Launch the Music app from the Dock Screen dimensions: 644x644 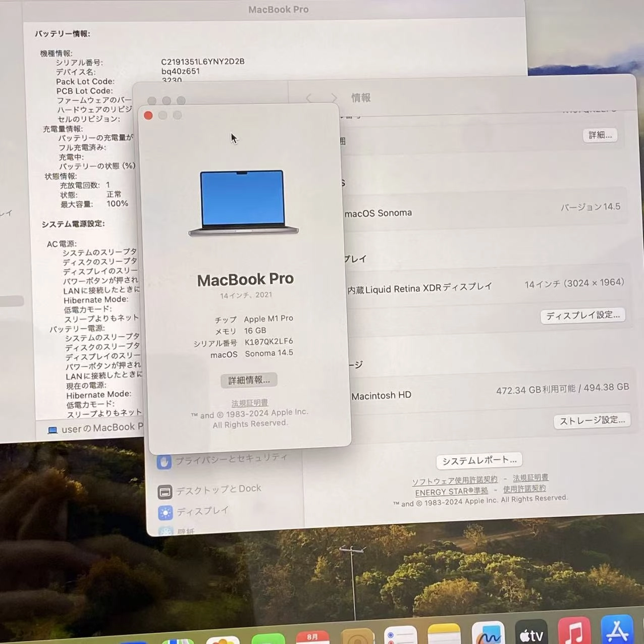coord(574,631)
